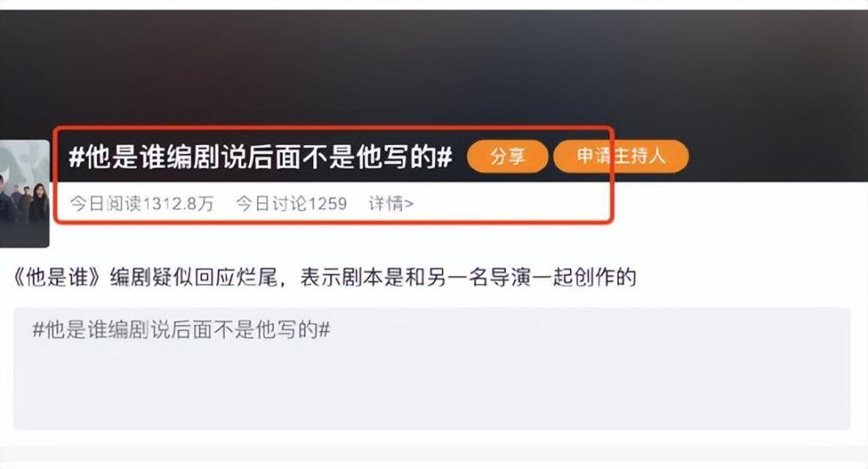Click the leading # symbol inside the compose box
This screenshot has width=868, height=469.
pos(38,330)
